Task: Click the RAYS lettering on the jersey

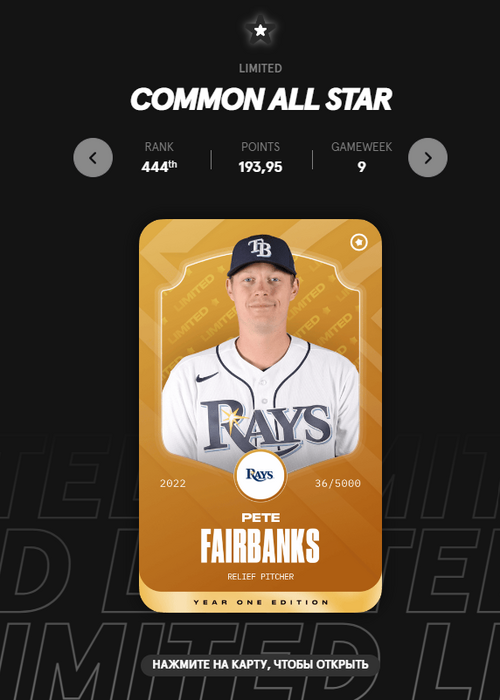Action: [266, 425]
